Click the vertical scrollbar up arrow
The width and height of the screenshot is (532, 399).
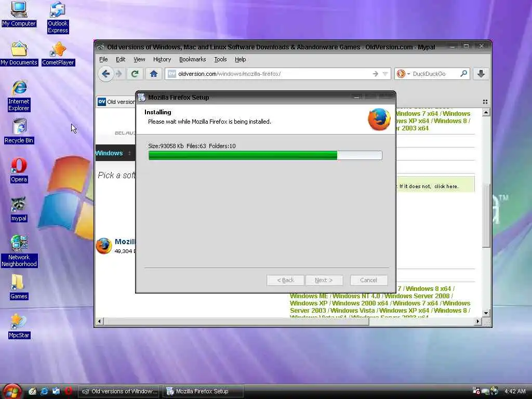(486, 112)
